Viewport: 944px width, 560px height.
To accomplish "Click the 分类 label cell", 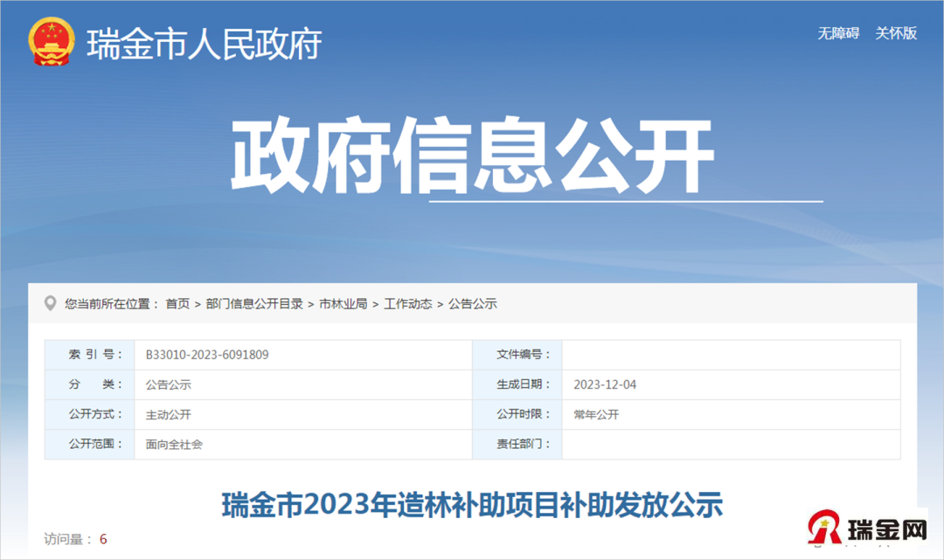I will click(x=90, y=384).
